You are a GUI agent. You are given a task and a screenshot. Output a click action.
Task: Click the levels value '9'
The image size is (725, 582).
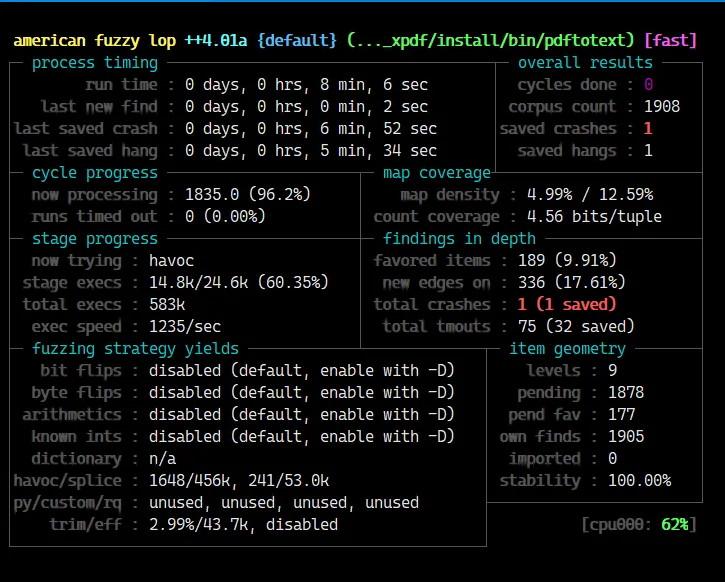[612, 371]
